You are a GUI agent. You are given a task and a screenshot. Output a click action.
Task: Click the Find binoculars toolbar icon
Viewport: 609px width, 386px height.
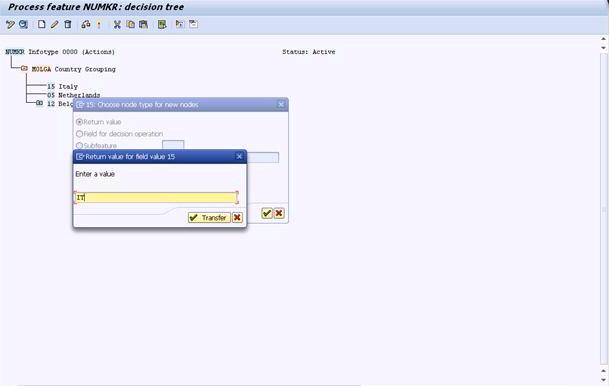pyautogui.click(x=86, y=24)
